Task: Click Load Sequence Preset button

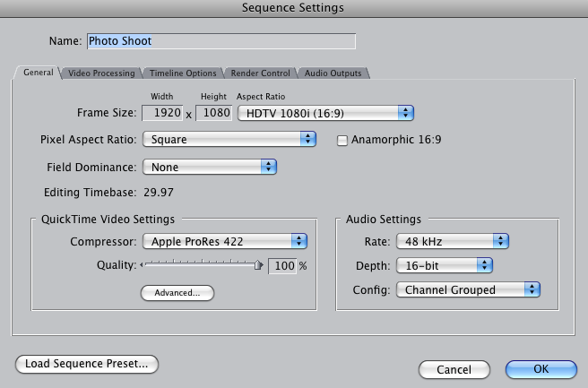Action: point(87,364)
